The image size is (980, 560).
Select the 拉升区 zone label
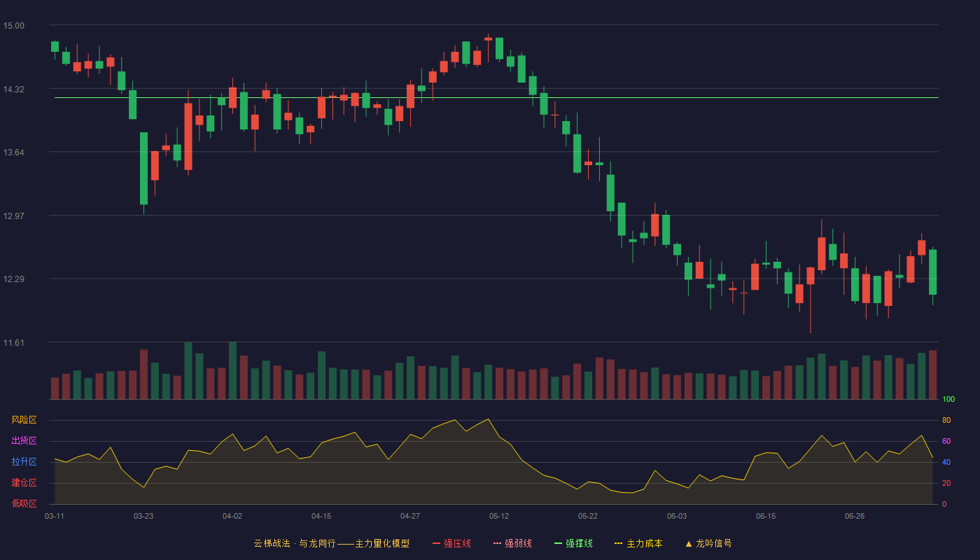24,462
